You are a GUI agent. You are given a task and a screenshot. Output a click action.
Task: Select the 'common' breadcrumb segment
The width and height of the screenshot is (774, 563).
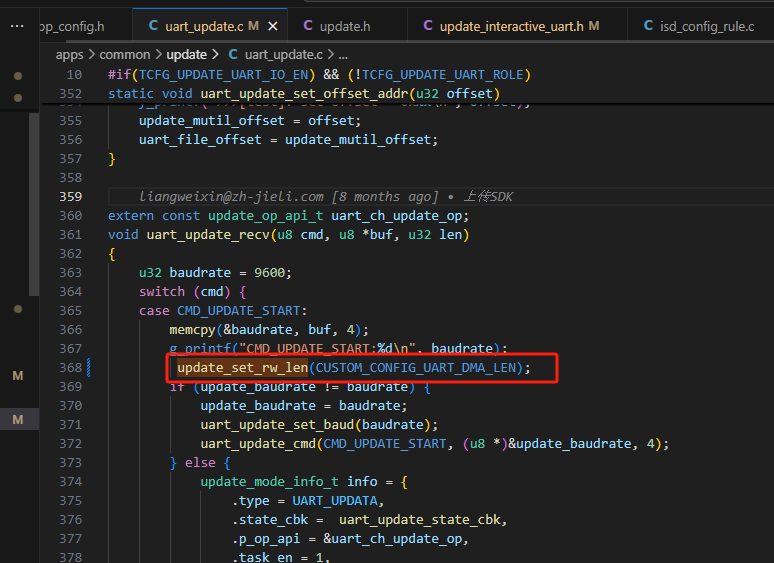tap(124, 54)
